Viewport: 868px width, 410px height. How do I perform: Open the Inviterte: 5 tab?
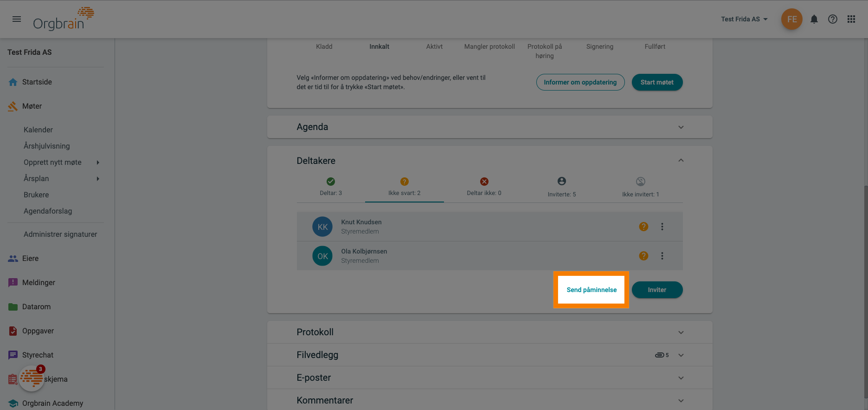562,187
